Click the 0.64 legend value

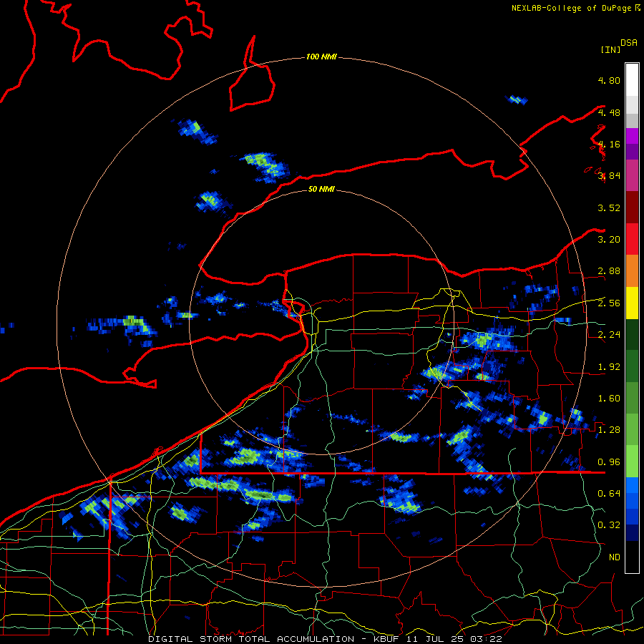coord(609,493)
